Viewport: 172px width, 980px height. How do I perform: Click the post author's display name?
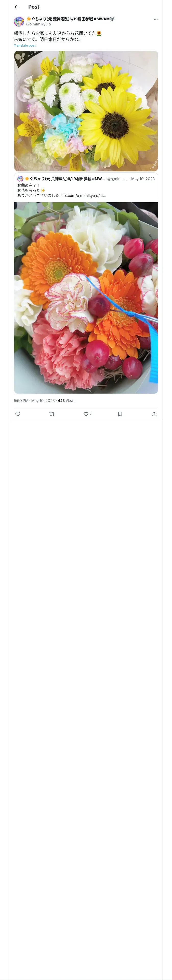71,19
